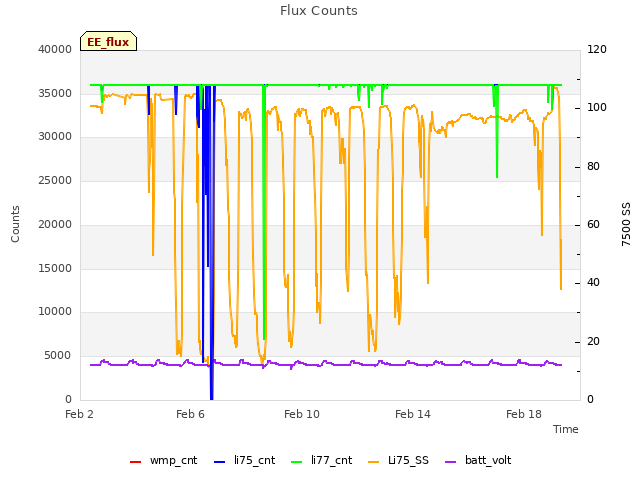
Task: Click the orange Li75_SS legend swatch
Action: tap(373, 462)
